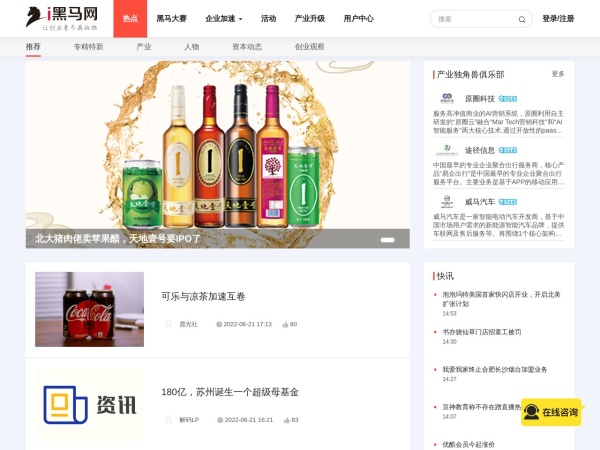This screenshot has height=450, width=600.
Task: Click the search magnifier icon
Action: pos(522,19)
